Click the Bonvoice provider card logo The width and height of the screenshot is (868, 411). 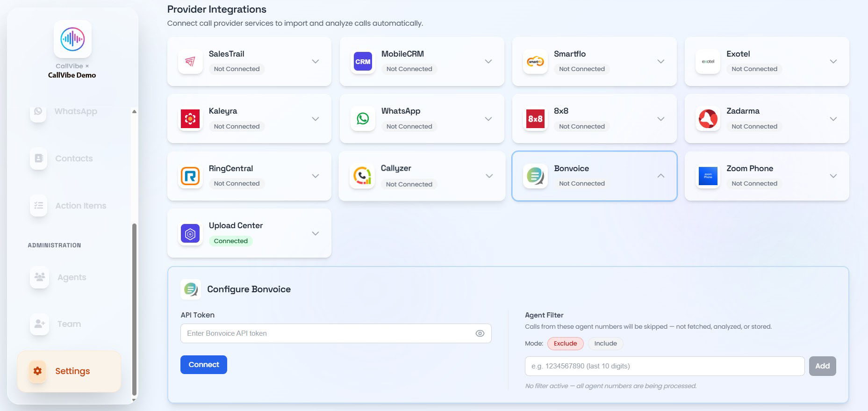(535, 176)
